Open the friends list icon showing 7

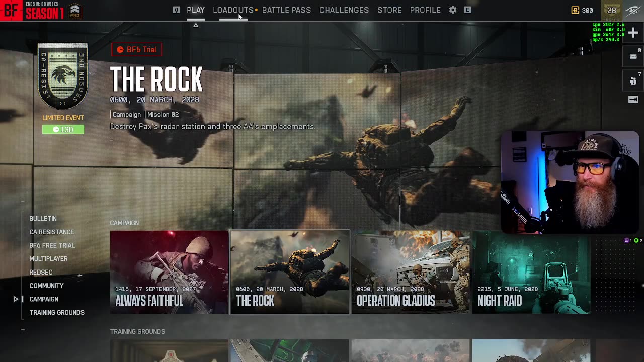[x=633, y=81]
